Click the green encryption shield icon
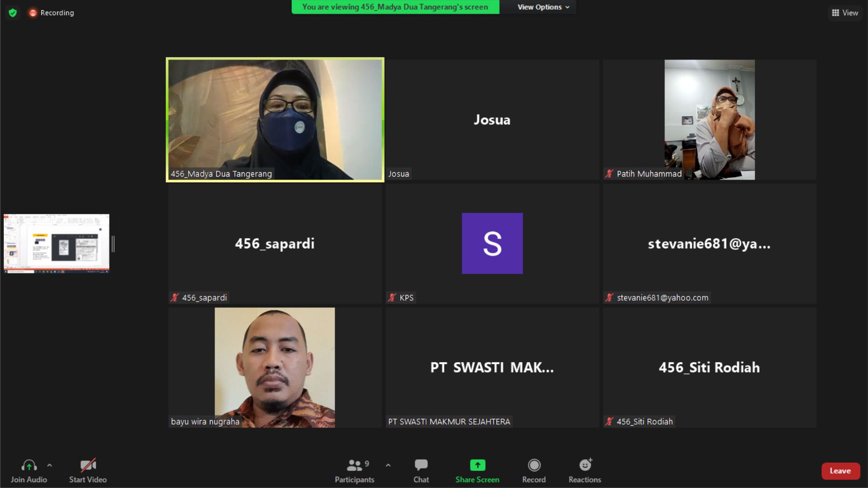Image resolution: width=868 pixels, height=488 pixels. 13,13
